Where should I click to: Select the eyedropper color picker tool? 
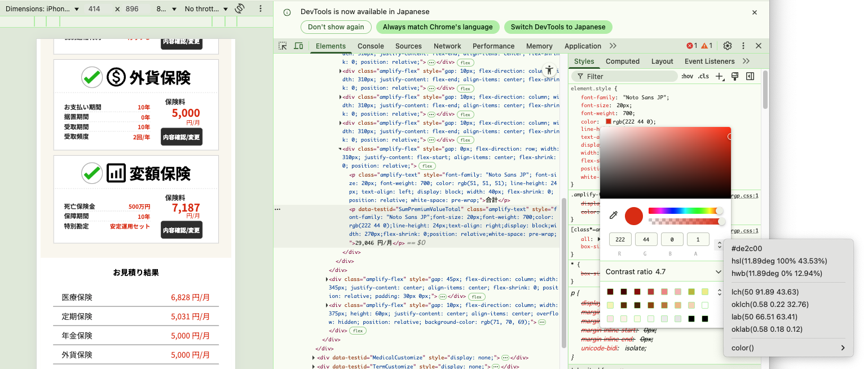[613, 215]
